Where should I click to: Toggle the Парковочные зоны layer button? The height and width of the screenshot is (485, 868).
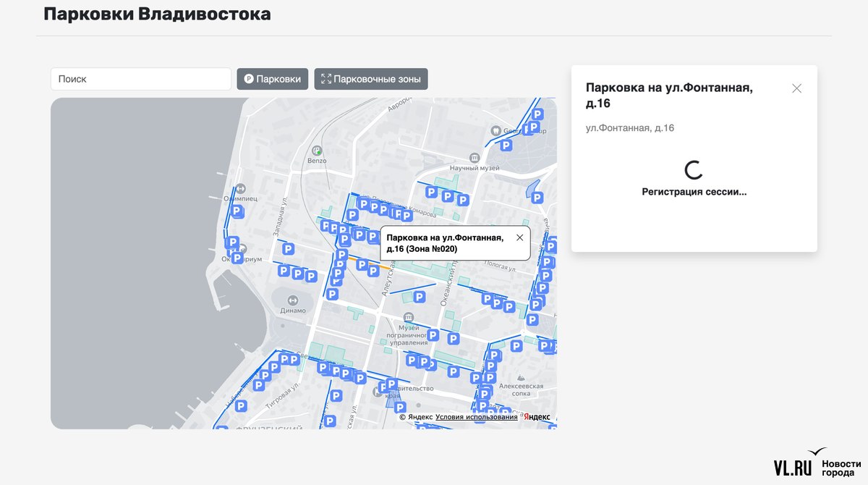(x=370, y=79)
